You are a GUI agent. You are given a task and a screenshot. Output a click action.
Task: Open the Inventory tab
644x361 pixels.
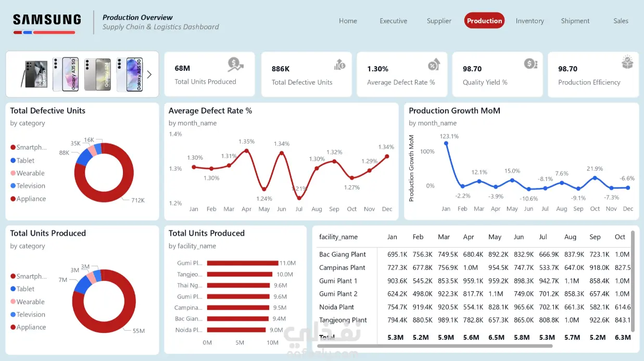click(529, 21)
